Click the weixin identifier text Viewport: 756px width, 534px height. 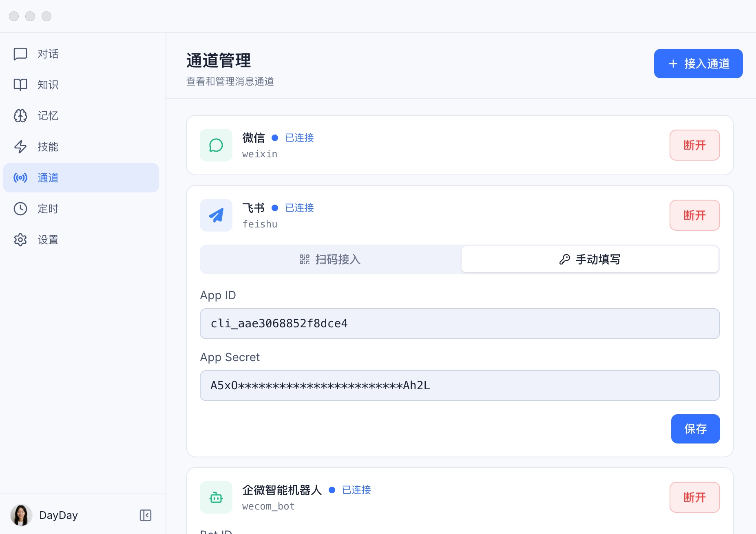coord(260,154)
